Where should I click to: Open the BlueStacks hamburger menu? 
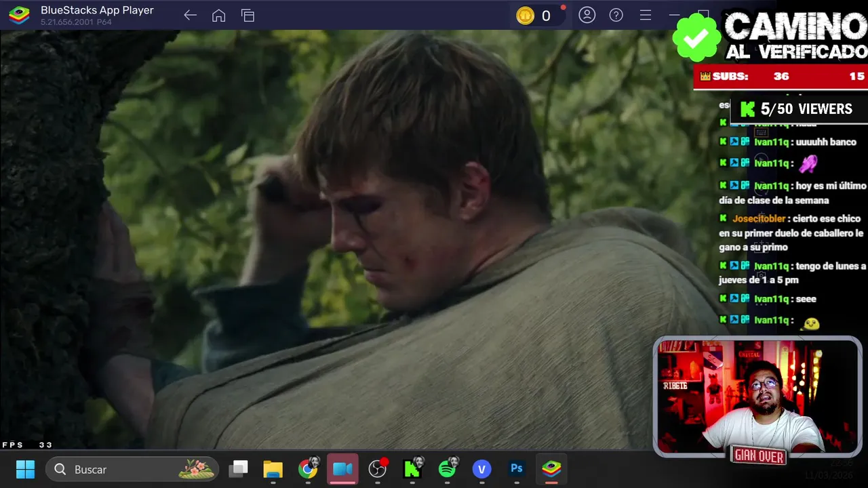coord(646,15)
